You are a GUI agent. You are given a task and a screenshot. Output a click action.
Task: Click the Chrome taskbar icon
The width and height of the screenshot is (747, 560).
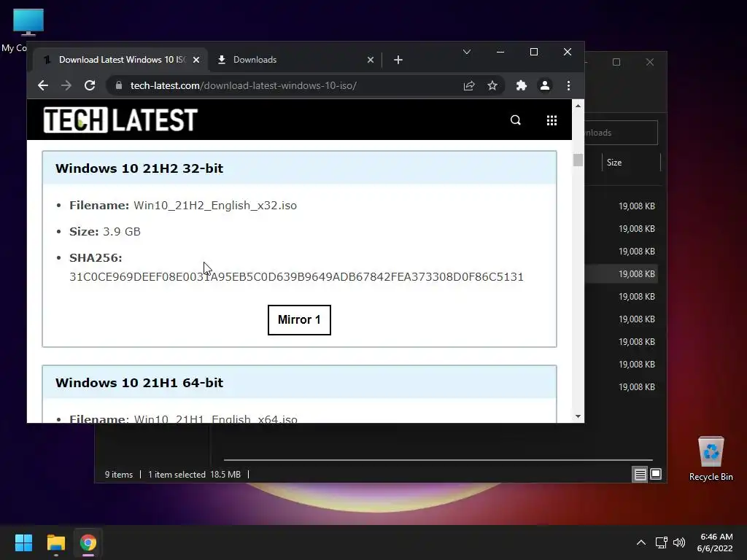coord(88,542)
